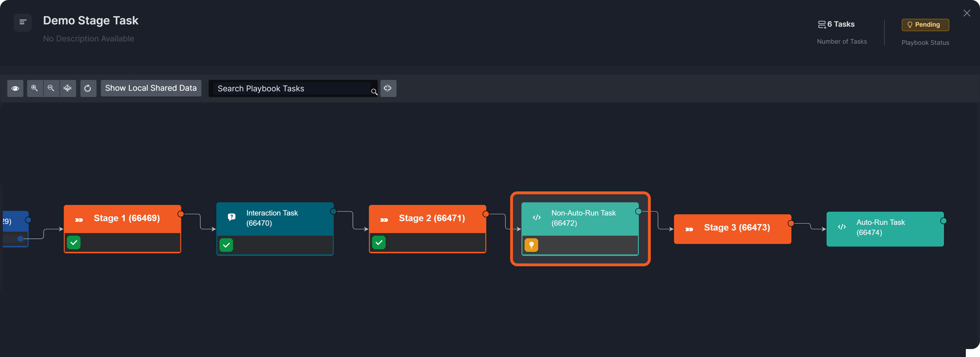Open the sidebar menu icon near title
This screenshot has width=980, height=357.
[23, 22]
